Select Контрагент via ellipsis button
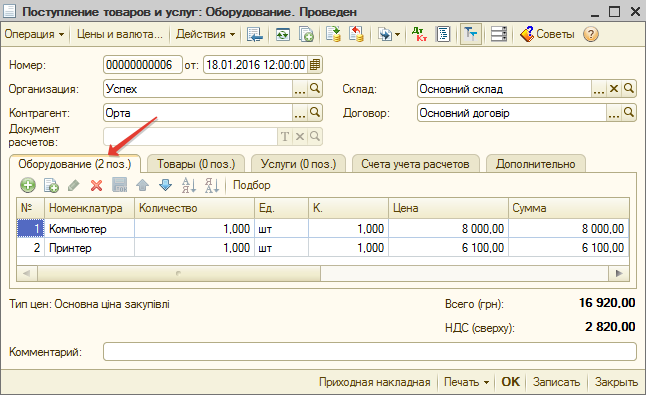Viewport: 646px width, 395px height. 300,112
